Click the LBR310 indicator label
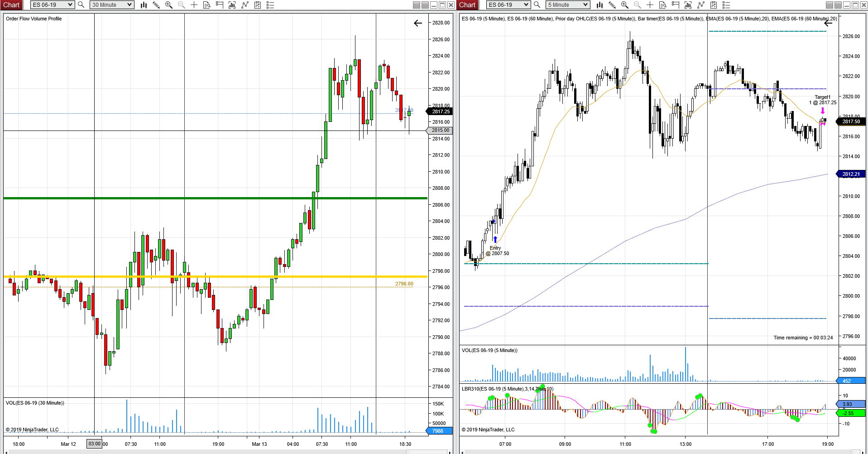The width and height of the screenshot is (868, 454). [x=508, y=389]
